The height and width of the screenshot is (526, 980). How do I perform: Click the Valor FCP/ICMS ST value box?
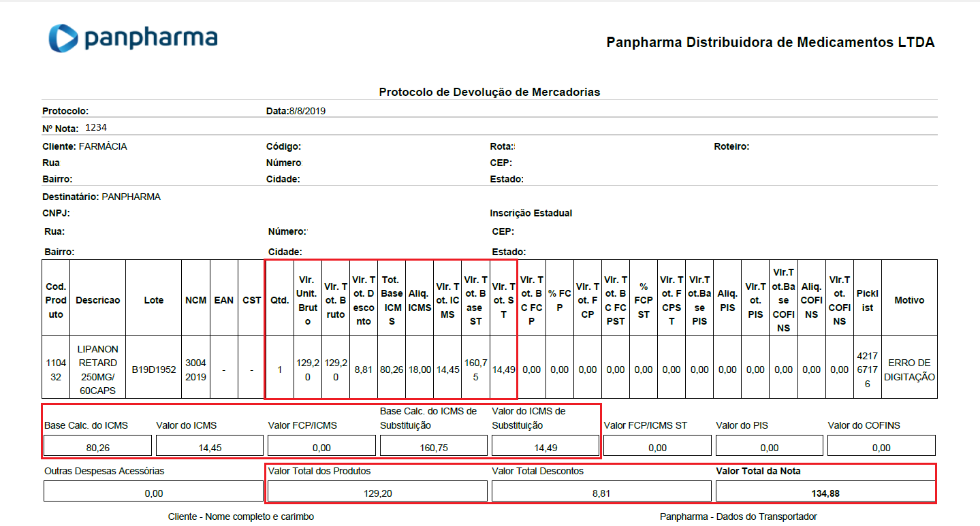coord(657,447)
